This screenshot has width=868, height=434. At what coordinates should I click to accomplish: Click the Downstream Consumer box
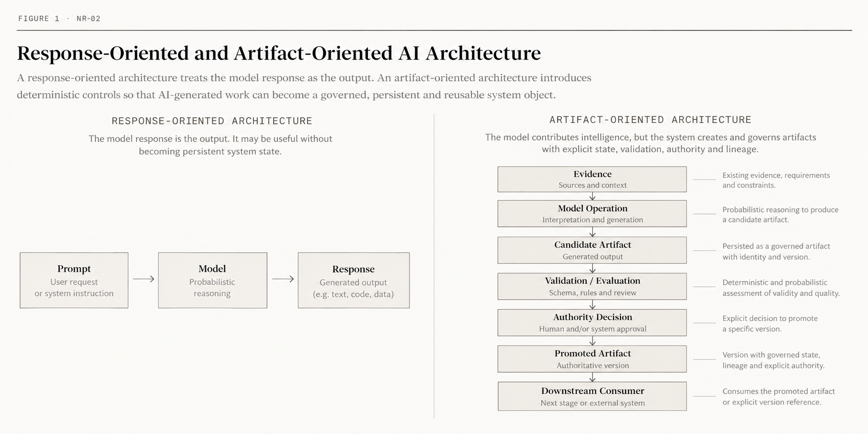tap(592, 396)
